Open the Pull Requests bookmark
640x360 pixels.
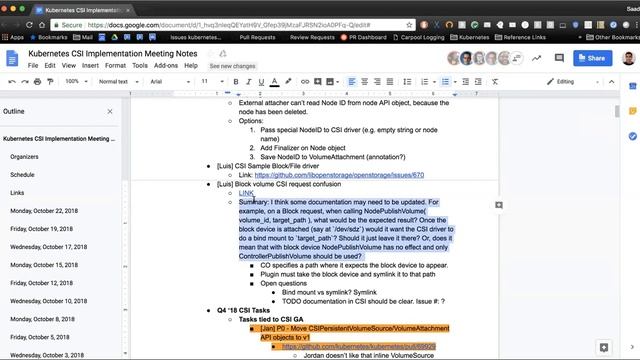[x=257, y=37]
